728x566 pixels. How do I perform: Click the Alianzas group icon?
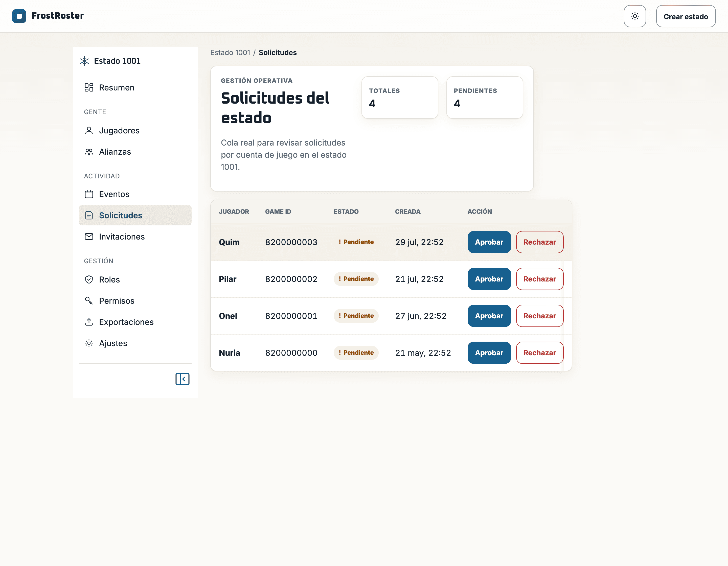pyautogui.click(x=89, y=152)
